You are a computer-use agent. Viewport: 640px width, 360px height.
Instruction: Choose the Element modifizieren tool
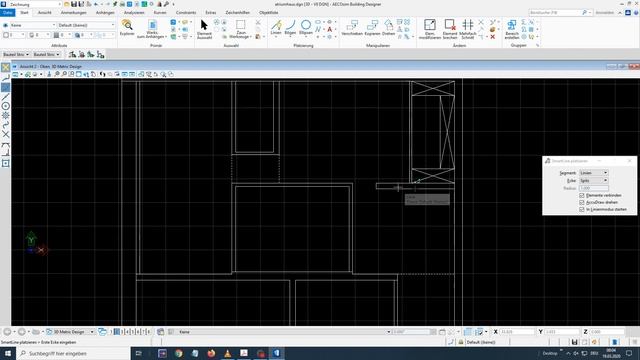[x=430, y=29]
